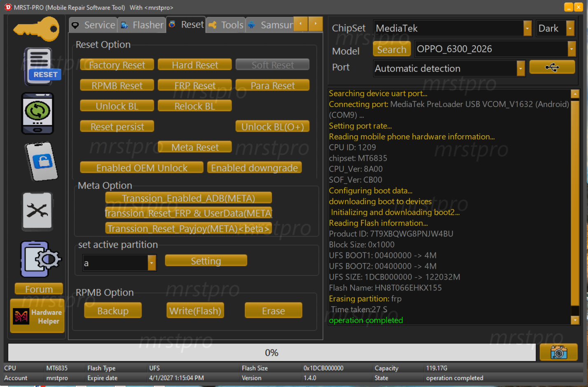Select the Reset tab
The width and height of the screenshot is (588, 387).
(x=186, y=25)
